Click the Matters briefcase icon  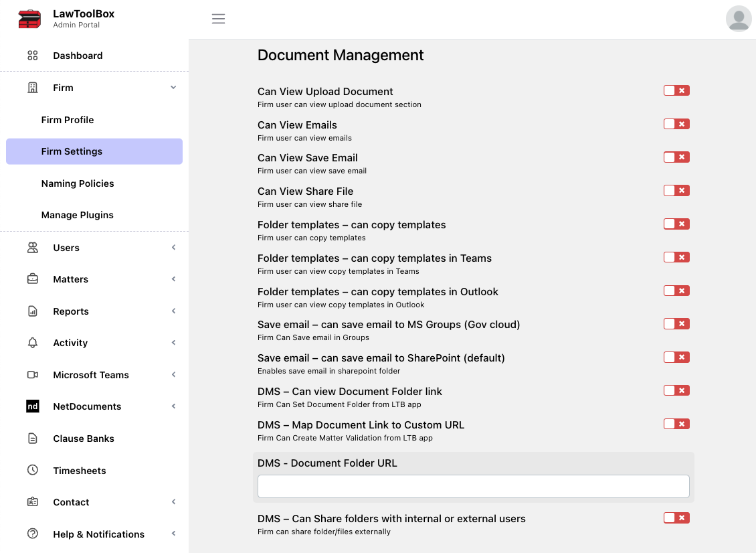pos(32,279)
